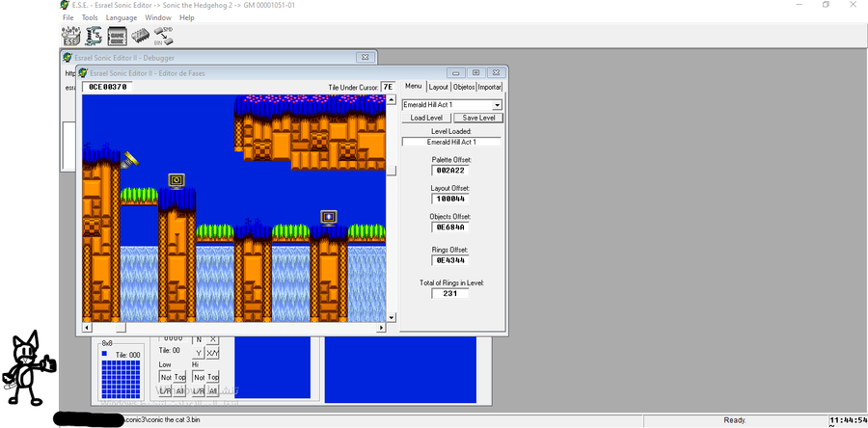Viewport: 868px width, 428px height.
Task: Toggle the Hi Not collision button
Action: click(x=199, y=377)
